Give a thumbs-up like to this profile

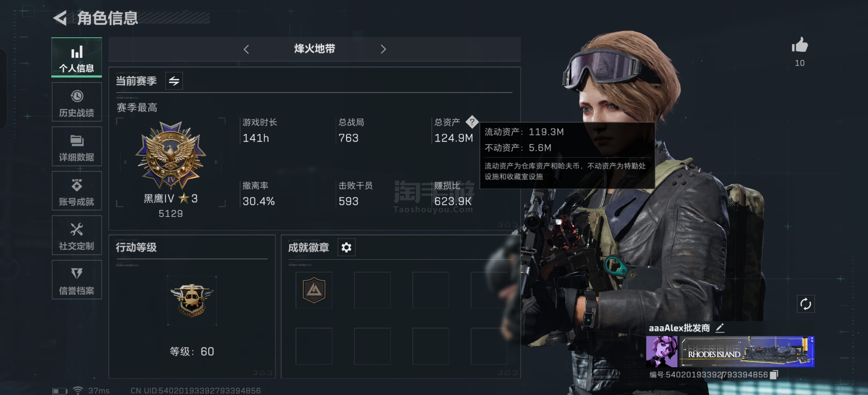tap(800, 45)
